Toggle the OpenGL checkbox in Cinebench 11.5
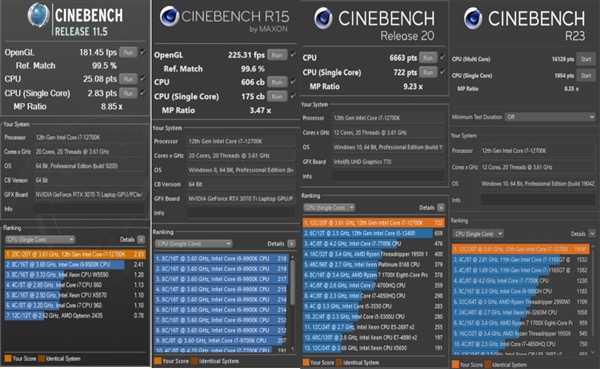The width and height of the screenshot is (600, 369). (143, 52)
